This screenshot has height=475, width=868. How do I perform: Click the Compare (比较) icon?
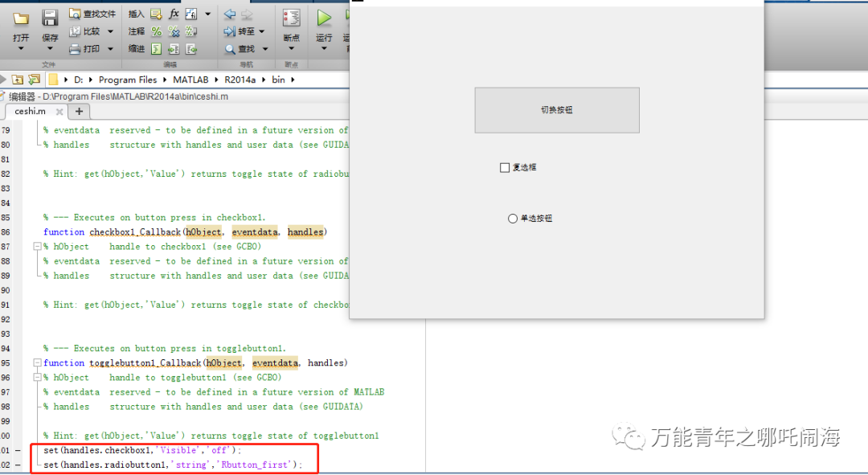tap(75, 31)
